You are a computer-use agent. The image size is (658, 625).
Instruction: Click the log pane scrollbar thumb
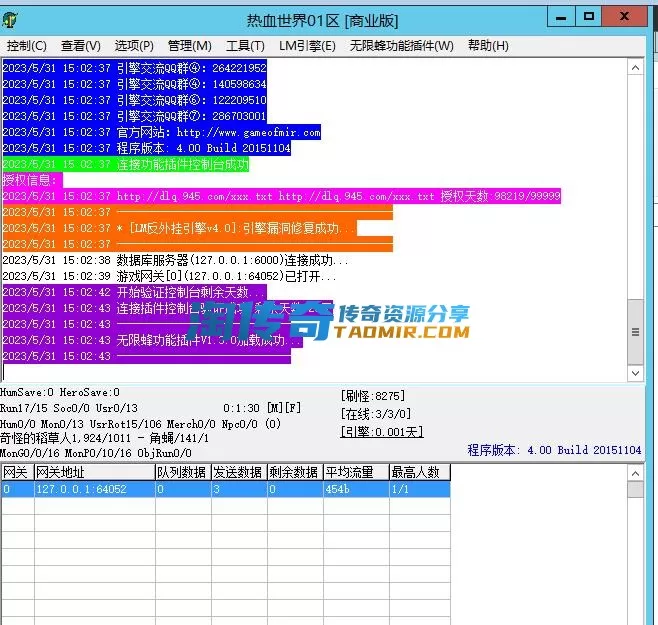click(635, 332)
